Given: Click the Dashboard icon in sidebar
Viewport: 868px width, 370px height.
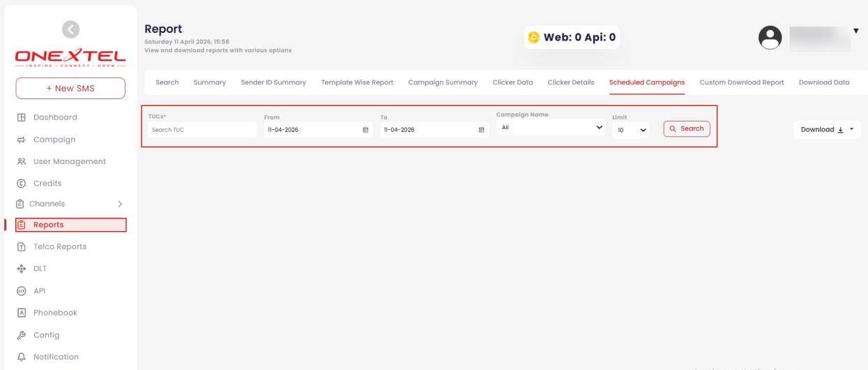Looking at the screenshot, I should [x=22, y=117].
